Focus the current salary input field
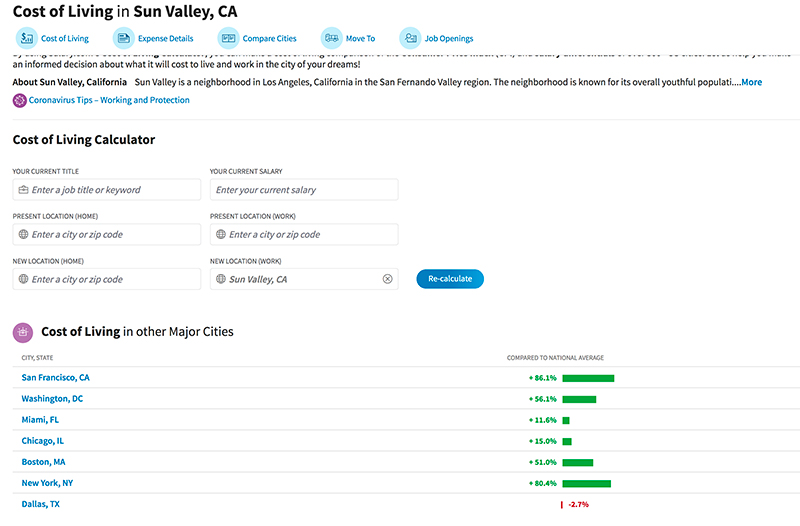The image size is (800, 526). (x=304, y=190)
